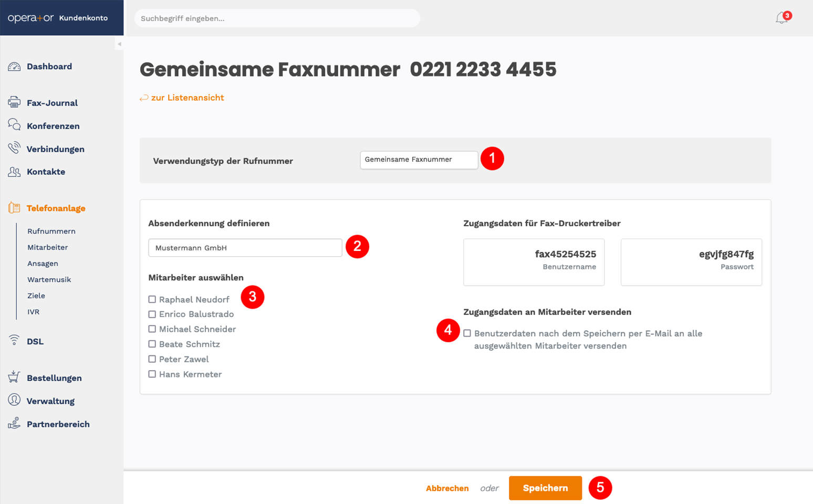813x504 pixels.
Task: Collapse the Telefonanlage menu section
Action: [x=56, y=208]
